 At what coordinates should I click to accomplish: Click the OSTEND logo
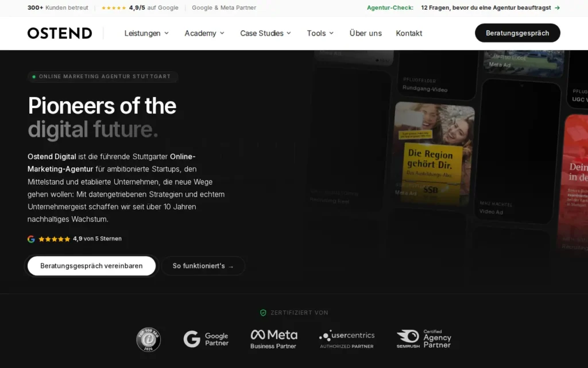click(x=60, y=33)
